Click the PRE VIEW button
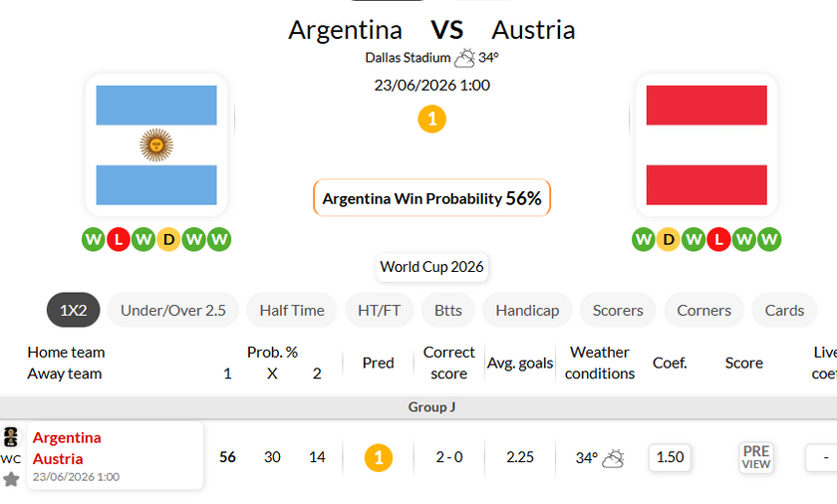The width and height of the screenshot is (837, 504). pyautogui.click(x=756, y=457)
